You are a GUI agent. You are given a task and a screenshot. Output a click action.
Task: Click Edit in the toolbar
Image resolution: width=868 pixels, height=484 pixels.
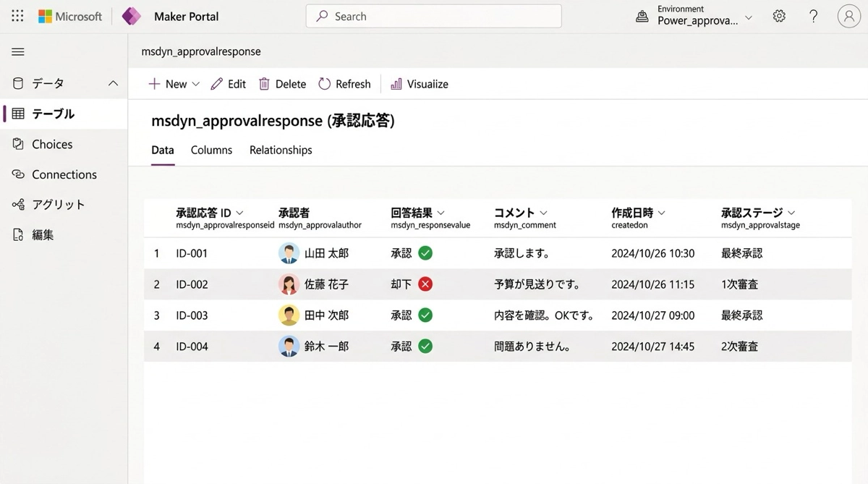point(228,84)
